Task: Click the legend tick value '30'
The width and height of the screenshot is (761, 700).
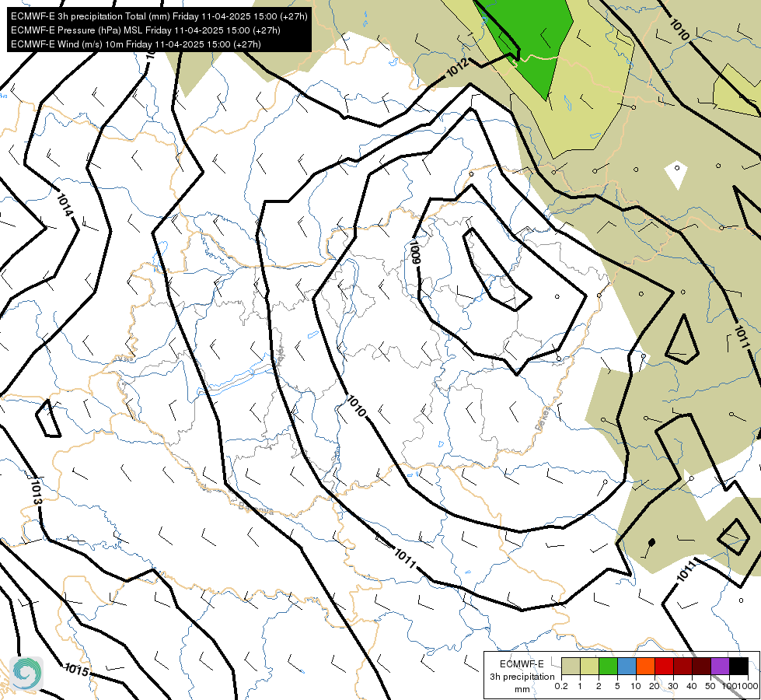Action: click(x=673, y=686)
